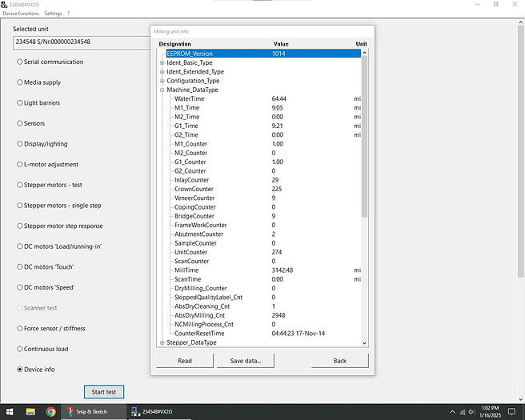Open the Device functions menu
525x420 pixels.
[20, 14]
